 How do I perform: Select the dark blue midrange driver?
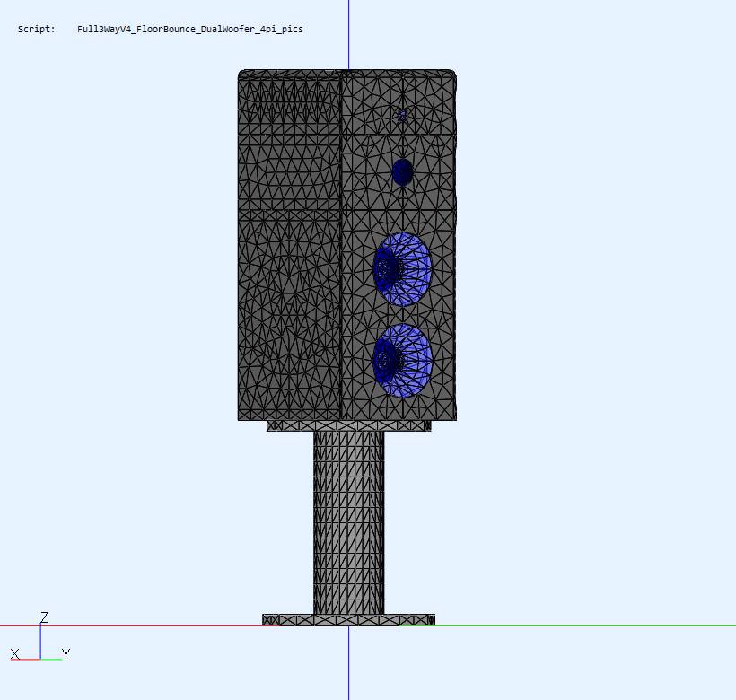402,172
